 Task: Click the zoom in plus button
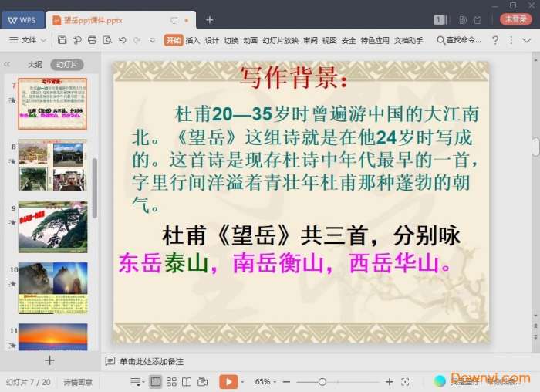[x=389, y=382]
